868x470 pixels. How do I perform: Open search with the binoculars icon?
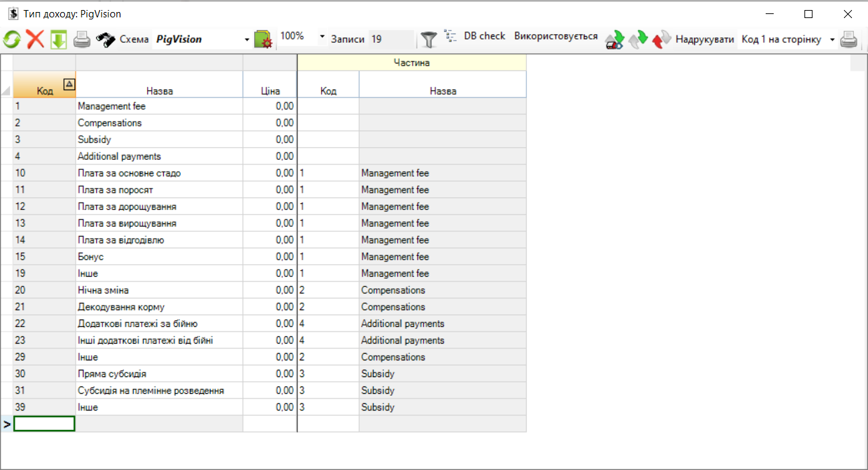click(106, 39)
